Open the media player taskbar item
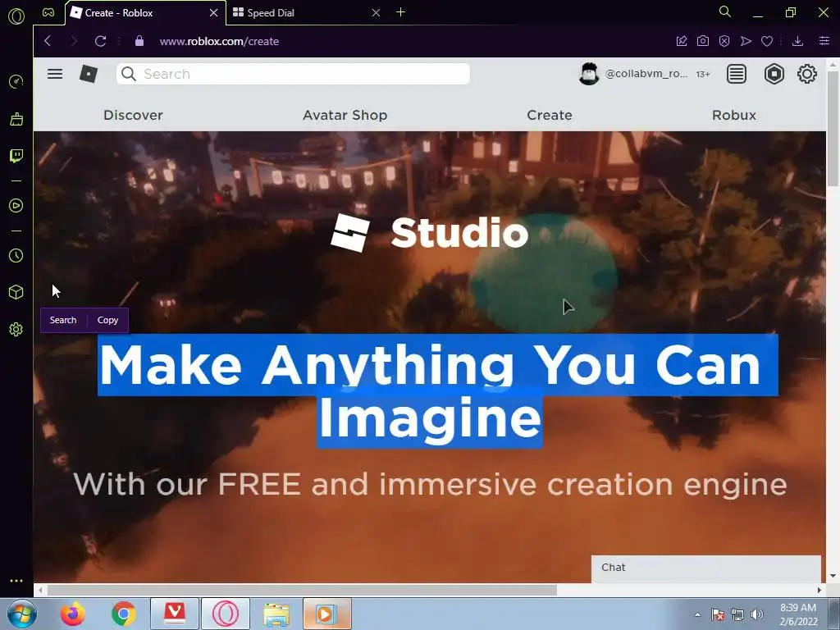The image size is (840, 630). click(327, 614)
